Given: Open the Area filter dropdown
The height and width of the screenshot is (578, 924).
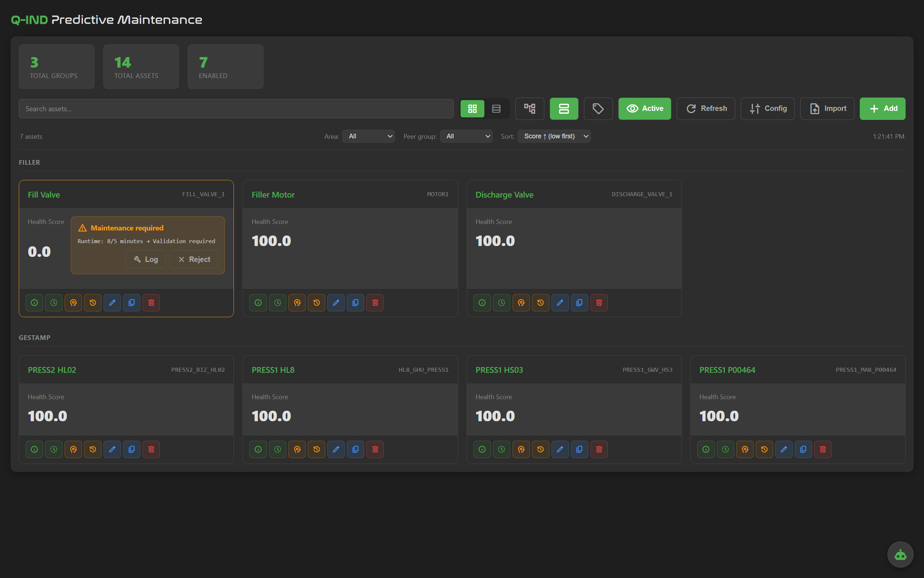Looking at the screenshot, I should [x=369, y=137].
